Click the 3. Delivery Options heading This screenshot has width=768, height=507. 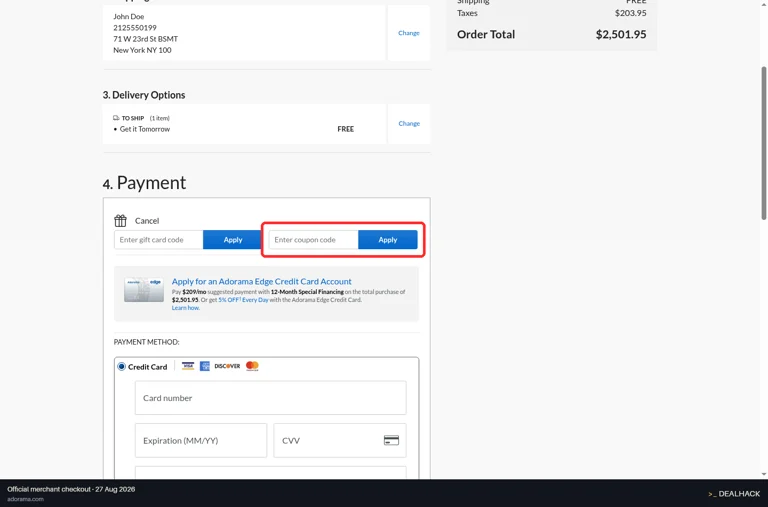pyautogui.click(x=144, y=95)
